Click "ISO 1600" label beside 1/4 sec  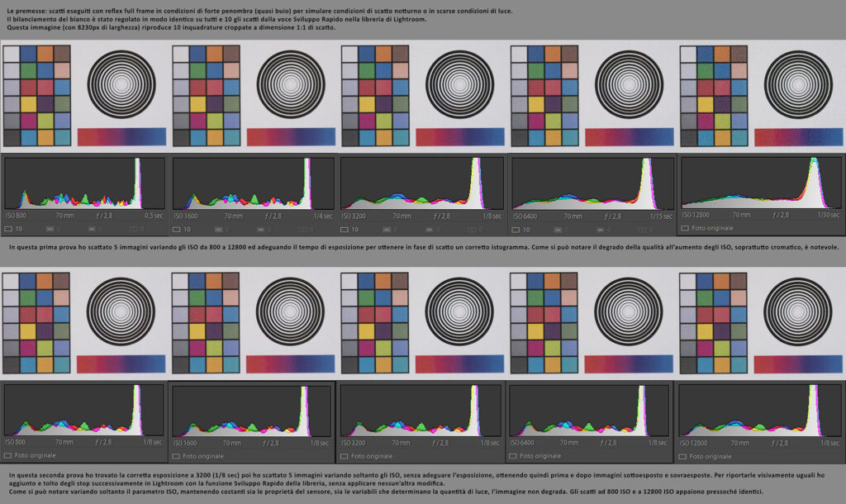click(x=186, y=216)
